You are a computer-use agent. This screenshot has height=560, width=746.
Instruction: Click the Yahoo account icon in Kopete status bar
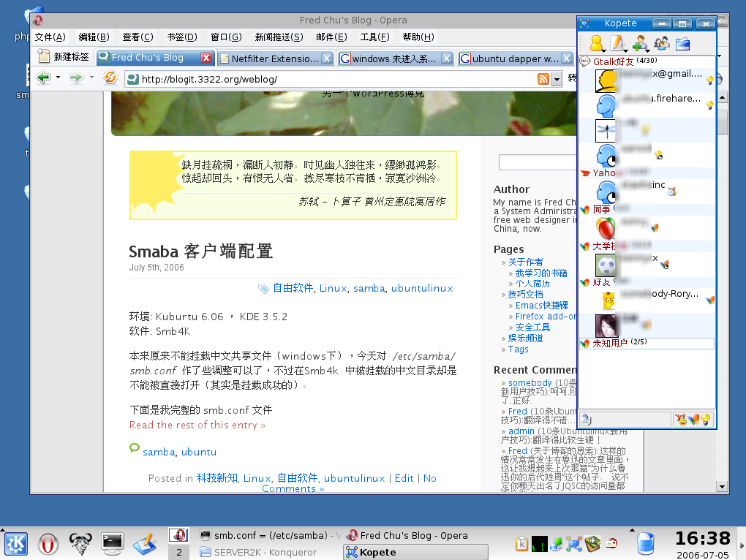pos(682,420)
